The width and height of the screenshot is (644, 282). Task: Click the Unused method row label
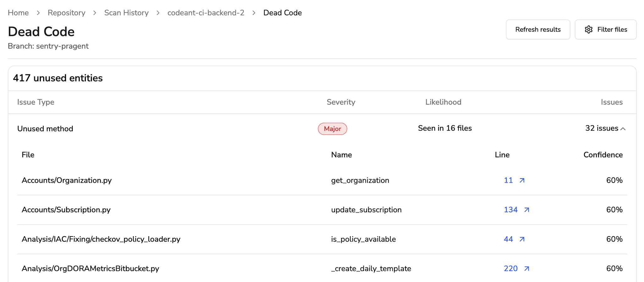point(45,129)
